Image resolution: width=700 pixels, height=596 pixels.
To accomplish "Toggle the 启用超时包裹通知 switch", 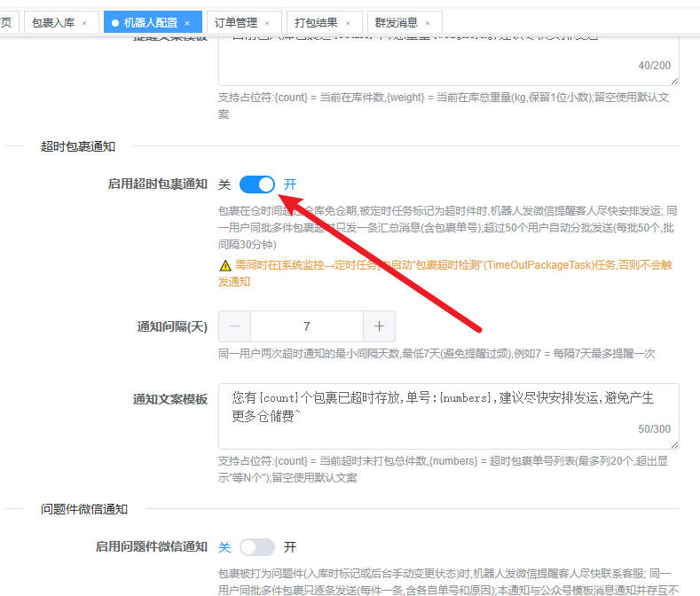I will click(257, 184).
